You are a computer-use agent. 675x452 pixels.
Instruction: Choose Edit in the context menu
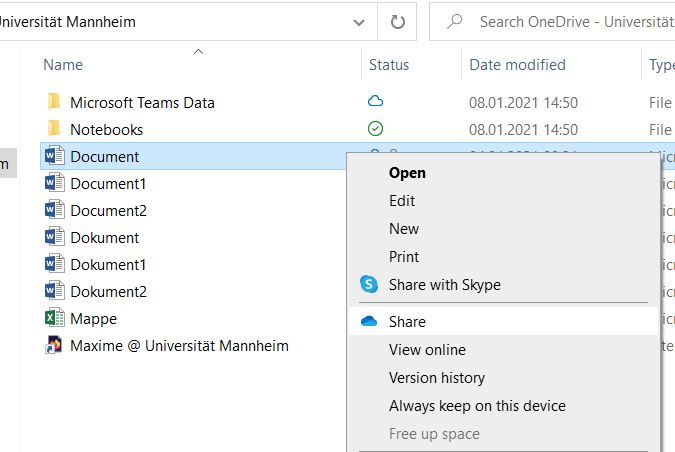[503, 201]
